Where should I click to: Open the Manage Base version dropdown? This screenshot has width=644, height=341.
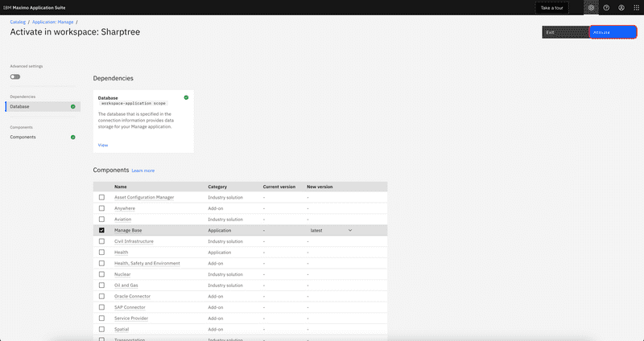point(331,231)
